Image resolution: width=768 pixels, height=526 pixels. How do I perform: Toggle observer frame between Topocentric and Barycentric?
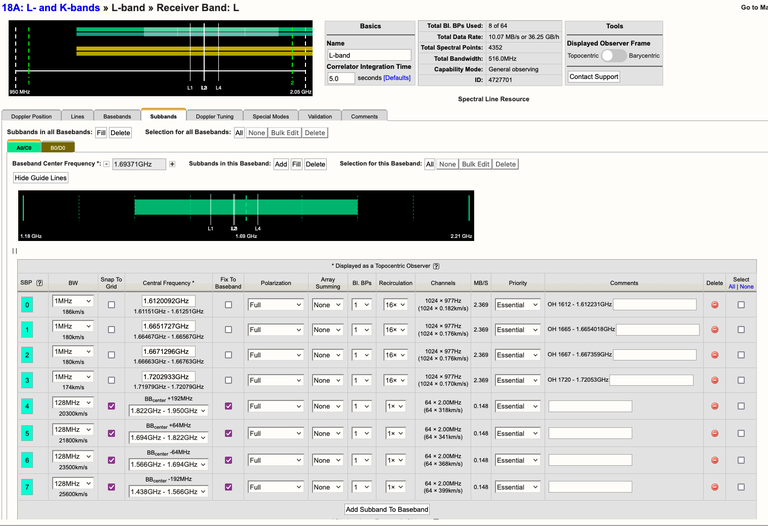(x=613, y=56)
